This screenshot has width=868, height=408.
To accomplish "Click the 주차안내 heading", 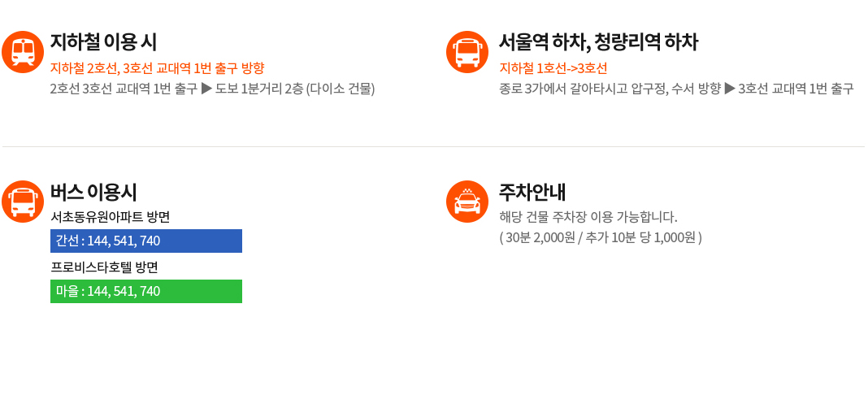I will (x=532, y=192).
